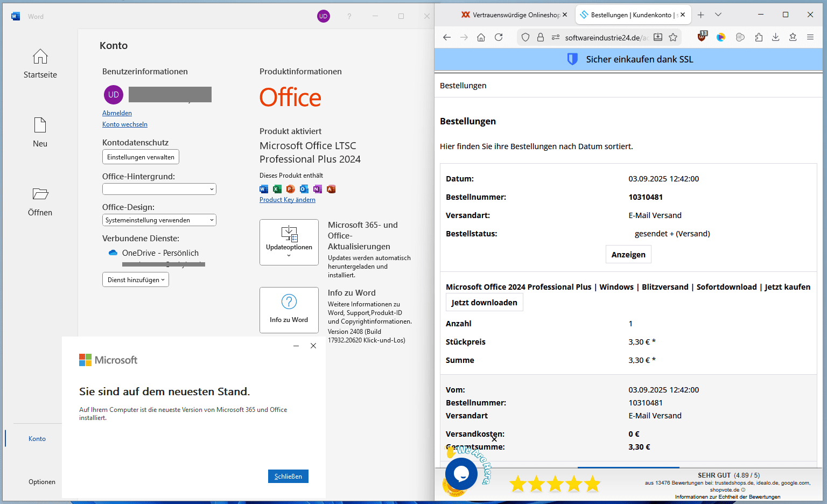Minimize the Microsoft update dialog

[x=296, y=346]
